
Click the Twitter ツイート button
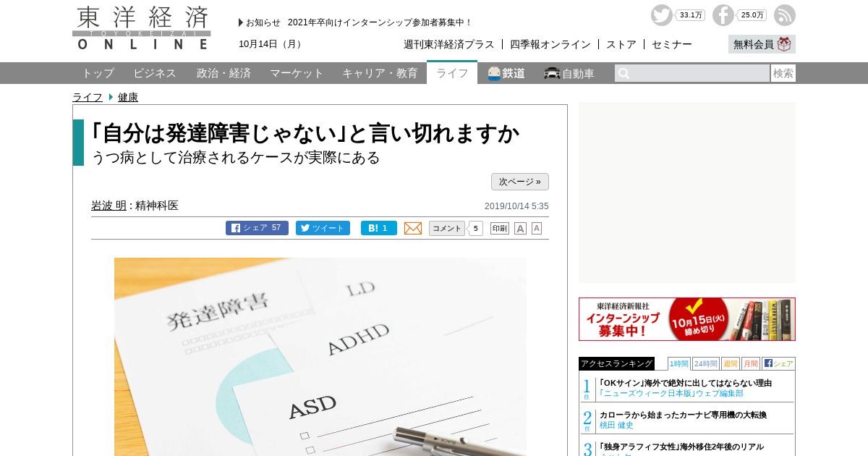click(323, 228)
